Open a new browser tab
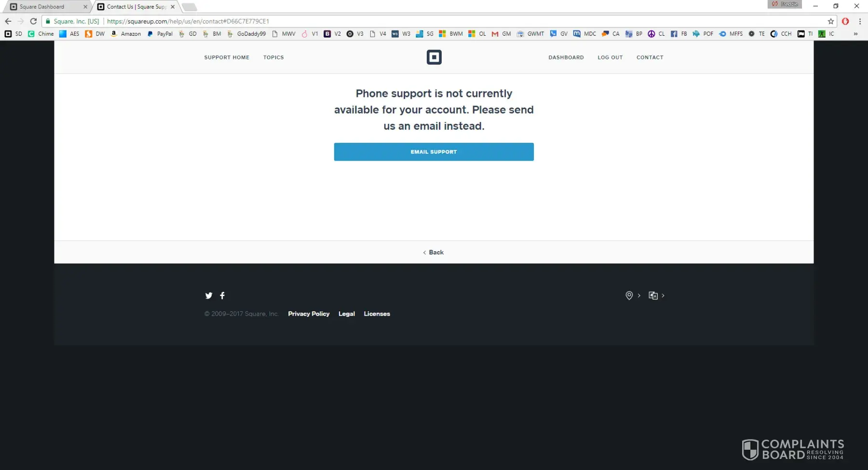The image size is (868, 470). [x=189, y=7]
